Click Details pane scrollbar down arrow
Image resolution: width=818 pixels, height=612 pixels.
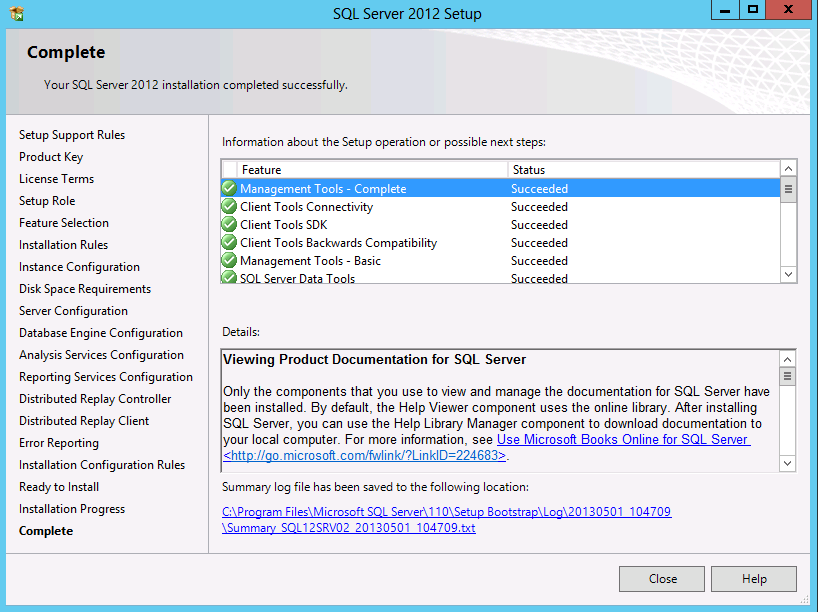point(787,463)
